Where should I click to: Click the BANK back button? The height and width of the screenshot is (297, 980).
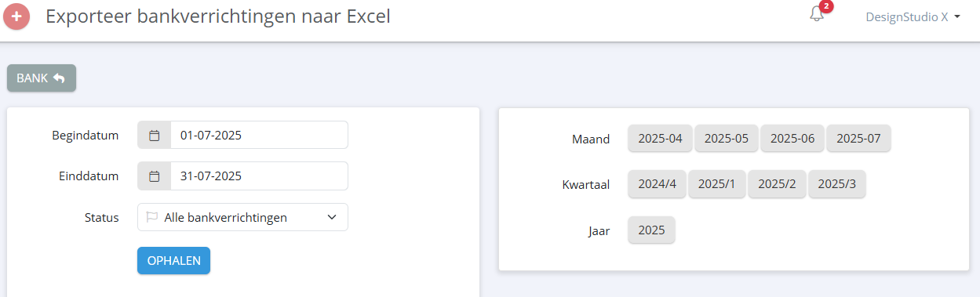[42, 78]
